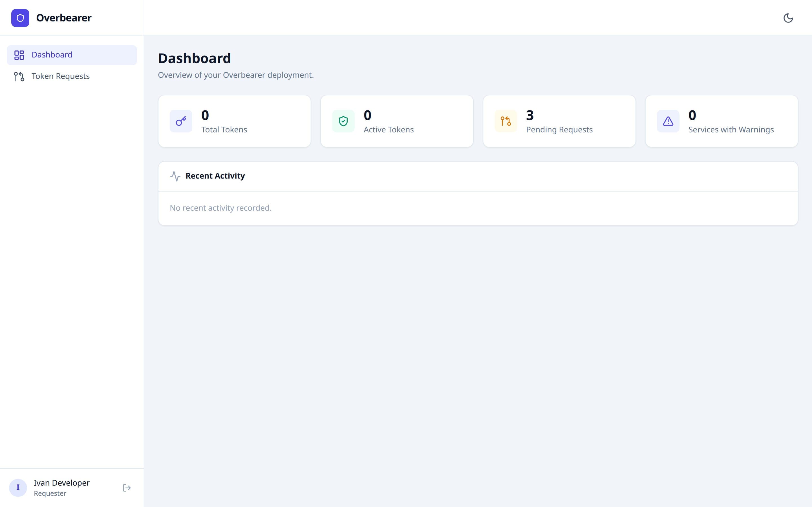
Task: Click the Dashboard page title
Action: tap(194, 58)
